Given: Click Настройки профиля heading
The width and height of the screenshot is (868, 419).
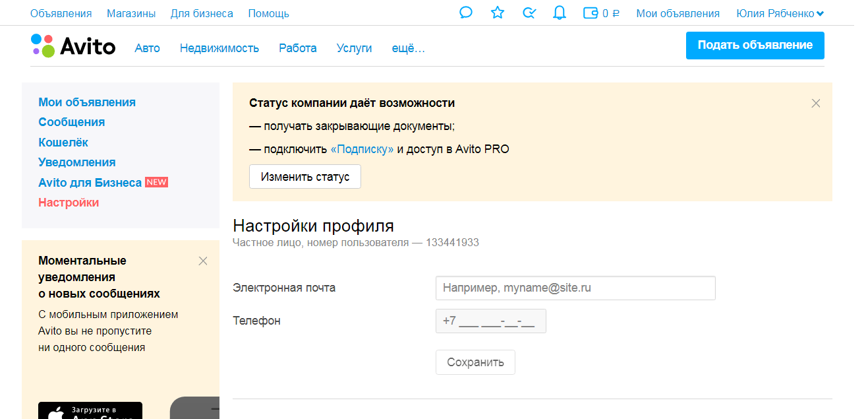Looking at the screenshot, I should point(314,226).
